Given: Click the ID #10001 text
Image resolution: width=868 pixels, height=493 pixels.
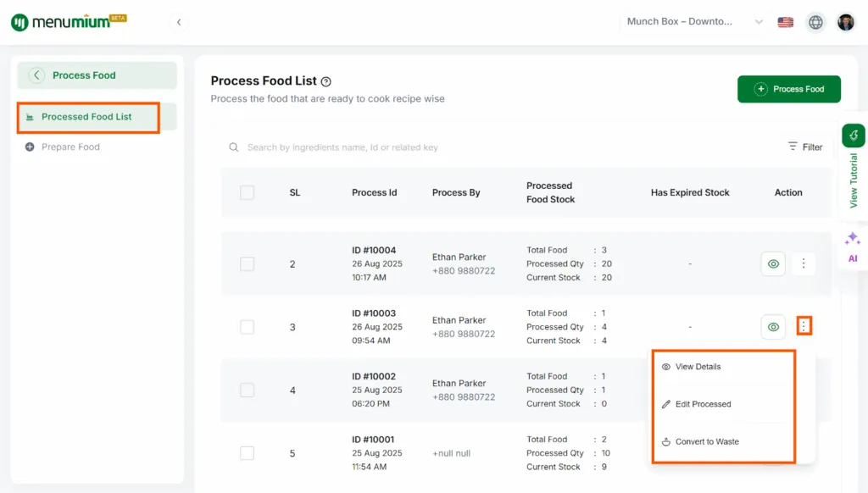Looking at the screenshot, I should click(x=373, y=440).
